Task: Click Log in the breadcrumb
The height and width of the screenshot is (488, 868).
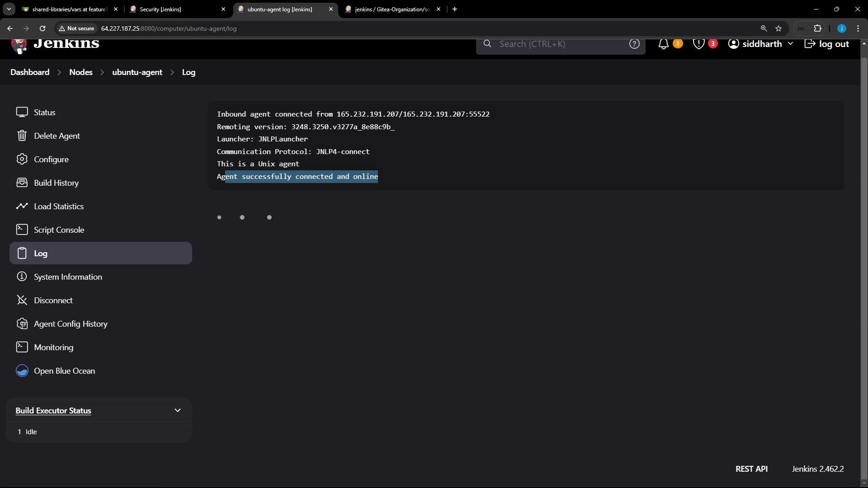Action: [189, 72]
